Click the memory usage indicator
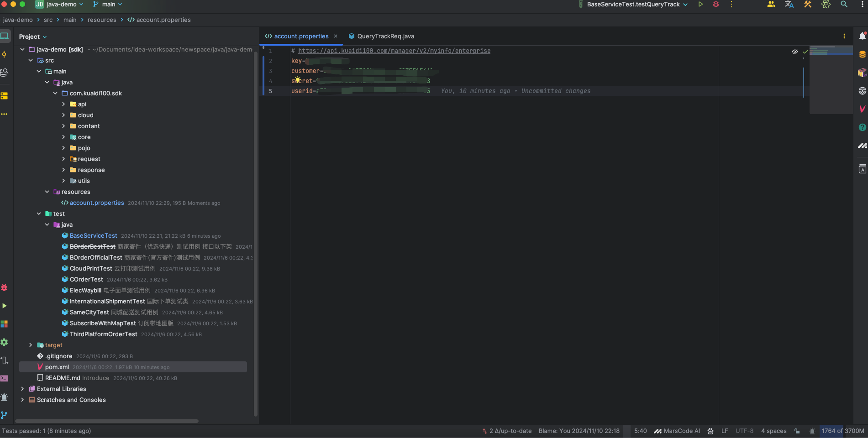 [x=842, y=431]
